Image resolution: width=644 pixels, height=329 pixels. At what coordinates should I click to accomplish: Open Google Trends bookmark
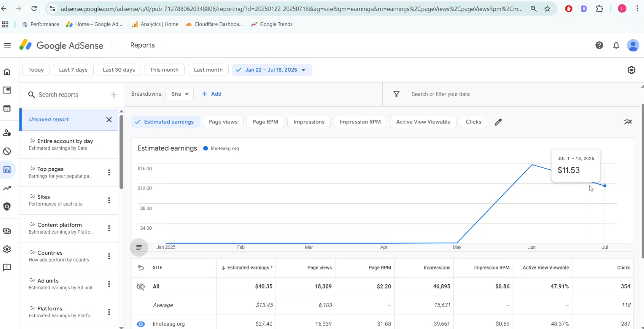(271, 24)
